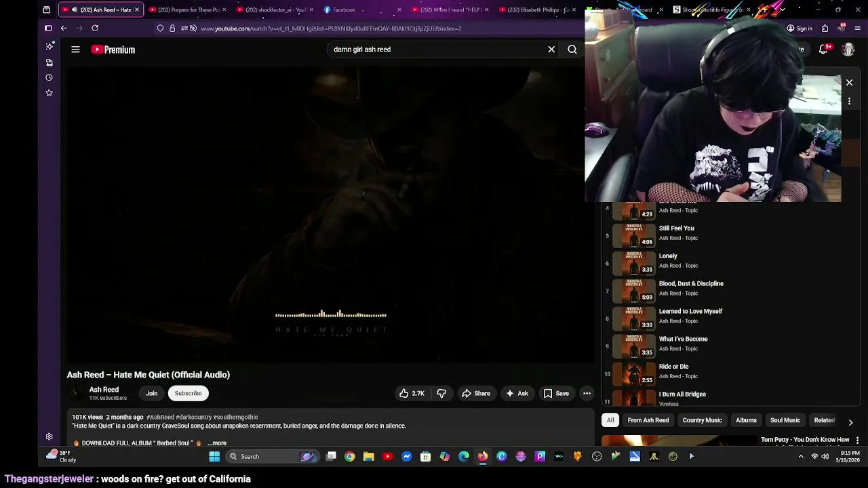This screenshot has width=868, height=488.
Task: Open the Ask AI button
Action: (x=517, y=393)
